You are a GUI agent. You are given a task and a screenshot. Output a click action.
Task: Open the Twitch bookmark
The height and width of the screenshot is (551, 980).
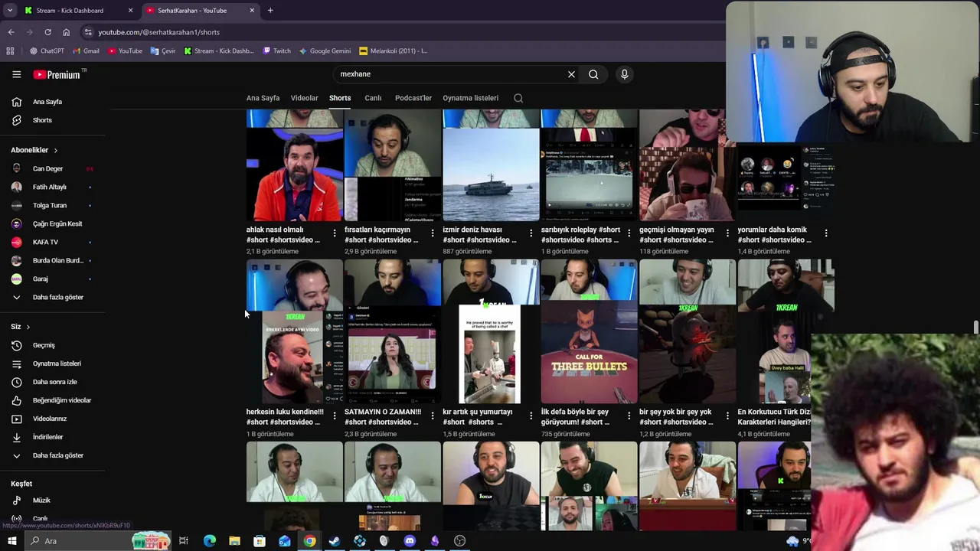click(276, 51)
